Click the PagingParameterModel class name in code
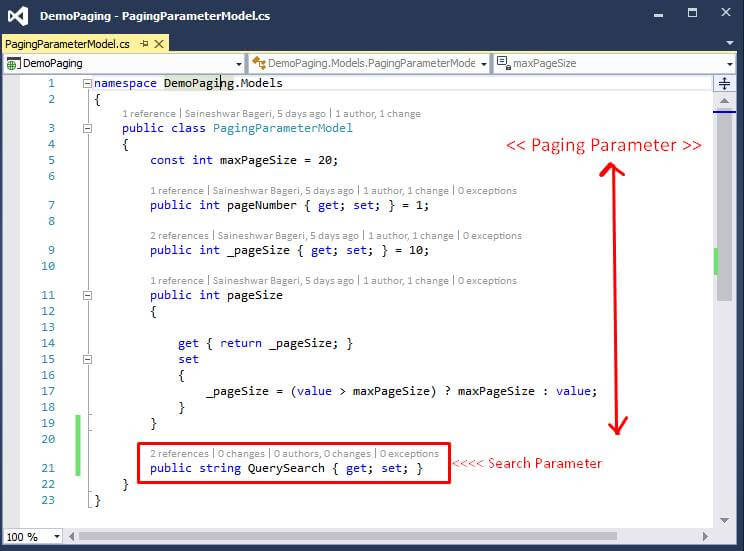Screen dimensions: 744x551 [283, 128]
